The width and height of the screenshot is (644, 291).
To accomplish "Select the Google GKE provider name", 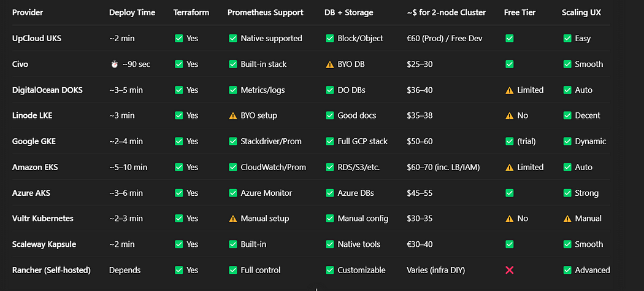I will coord(34,141).
